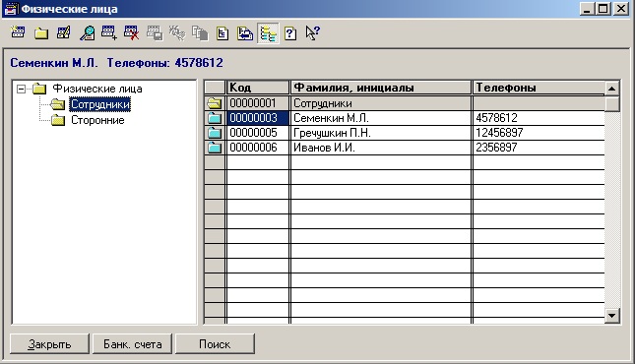635x364 pixels.
Task: Click the Description question-mark page icon
Action: [290, 33]
